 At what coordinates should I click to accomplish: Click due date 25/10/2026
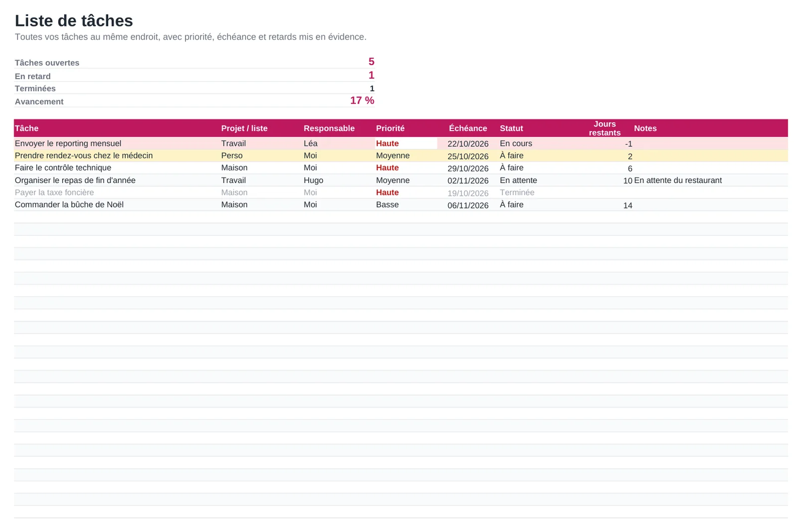(468, 156)
